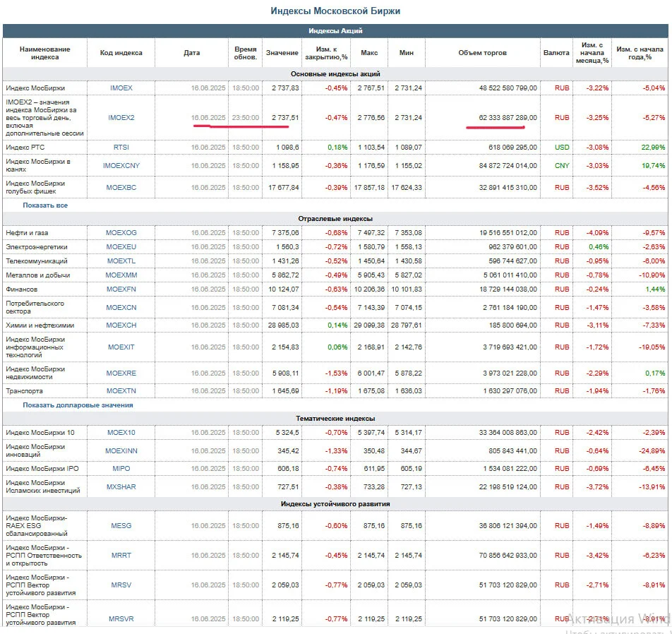Open the MOEXBC blue chips link

[121, 187]
